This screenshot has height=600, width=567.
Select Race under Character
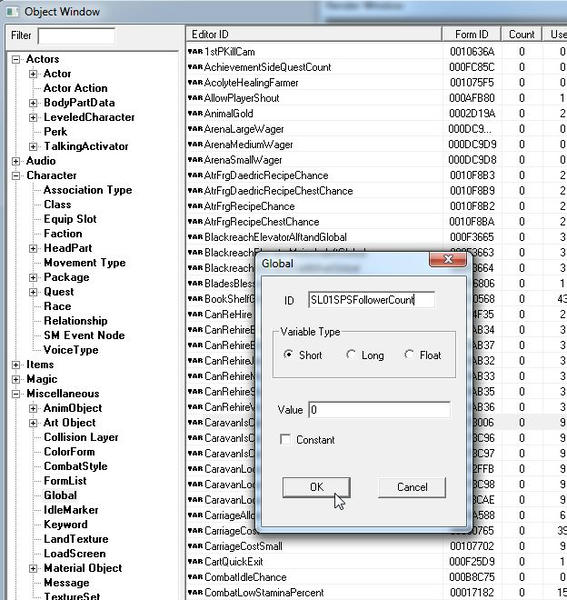click(x=57, y=306)
